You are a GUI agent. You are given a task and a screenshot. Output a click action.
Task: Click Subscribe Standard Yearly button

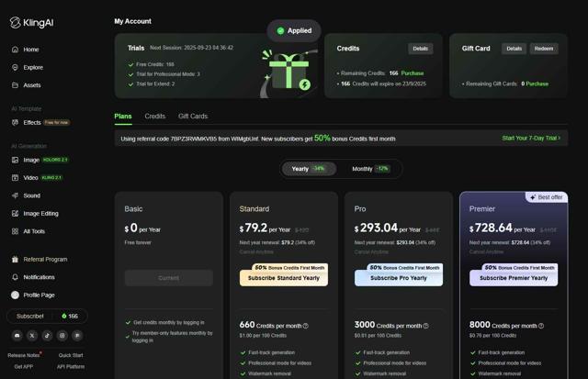(284, 278)
